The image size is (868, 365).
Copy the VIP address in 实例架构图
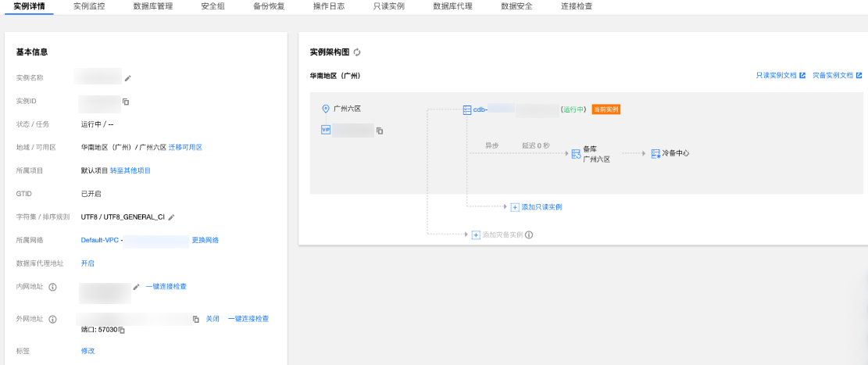click(x=380, y=131)
